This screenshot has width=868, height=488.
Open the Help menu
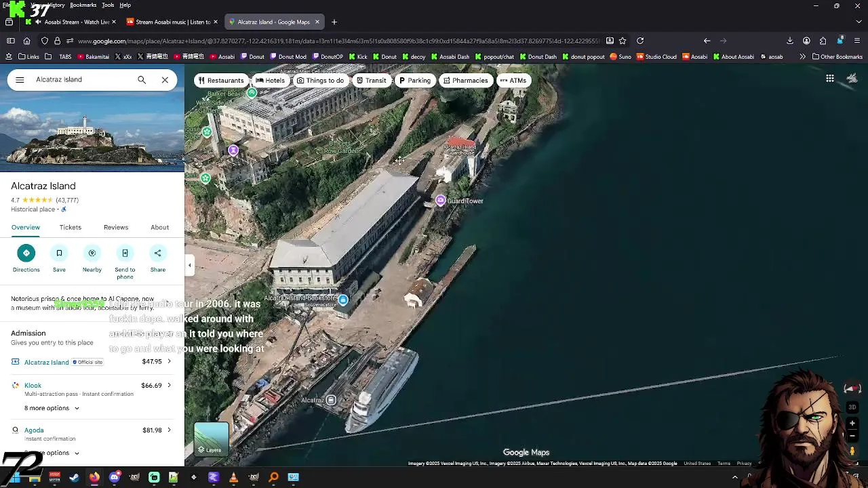tap(125, 5)
